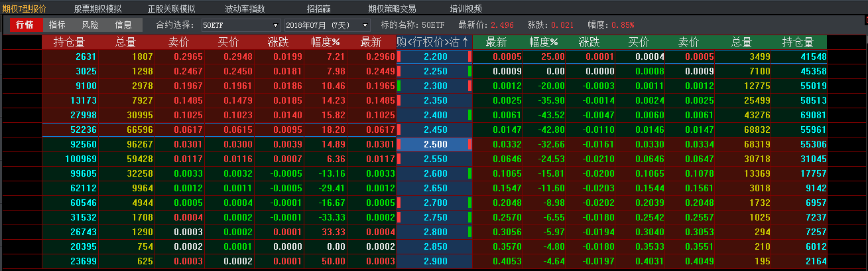
Task: Click put volume value 68832
Action: pos(758,130)
